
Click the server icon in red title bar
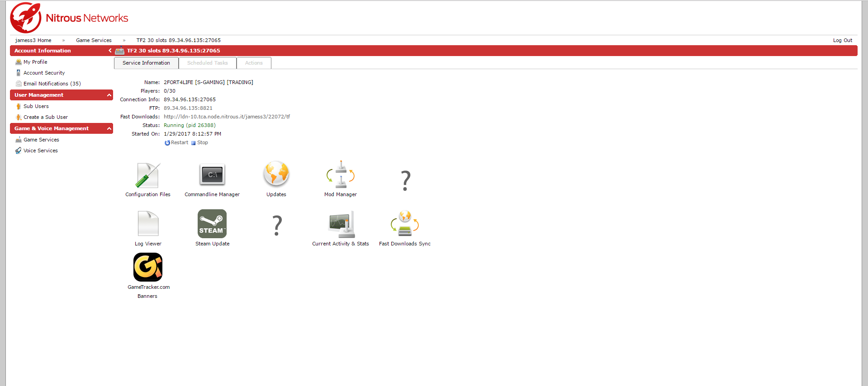tap(120, 51)
